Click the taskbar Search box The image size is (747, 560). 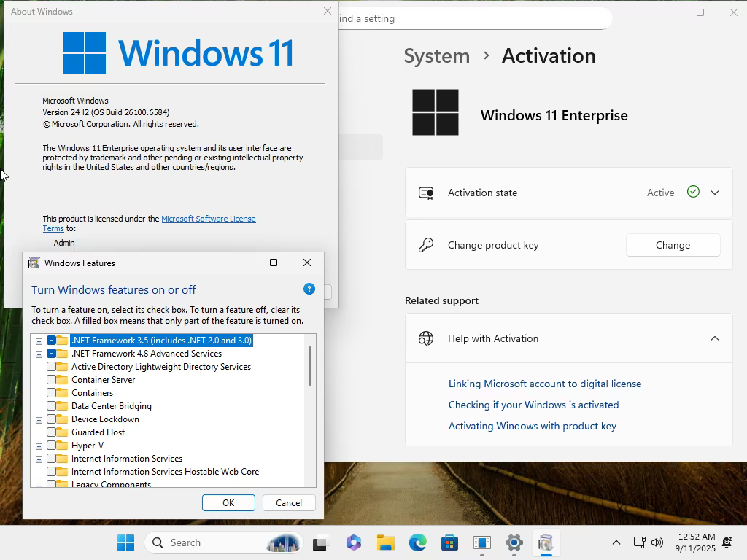(223, 542)
